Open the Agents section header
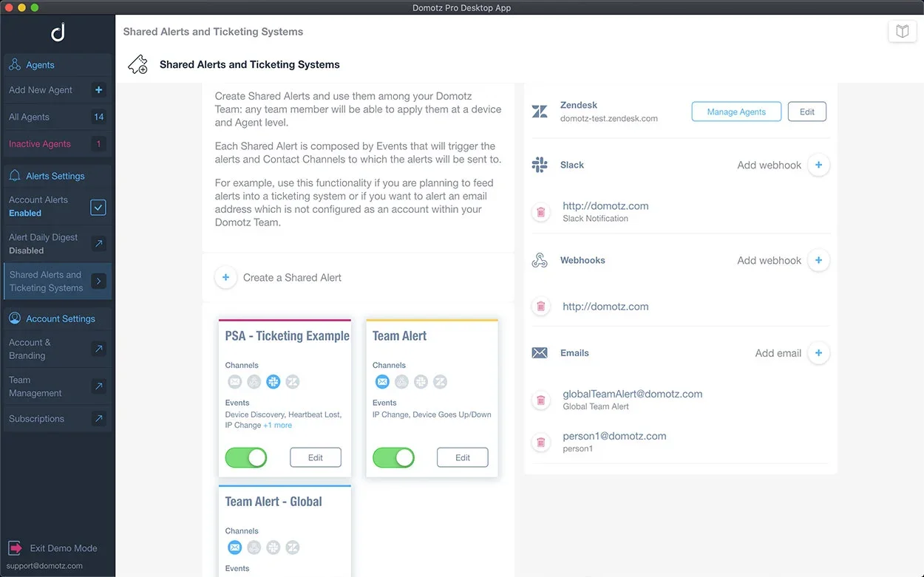The image size is (924, 577). (x=58, y=65)
